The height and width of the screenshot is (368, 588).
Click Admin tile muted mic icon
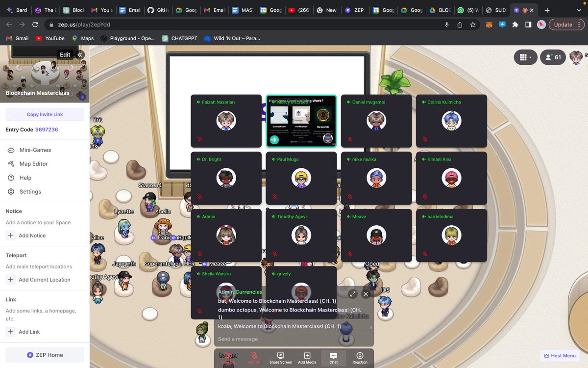[x=199, y=254]
